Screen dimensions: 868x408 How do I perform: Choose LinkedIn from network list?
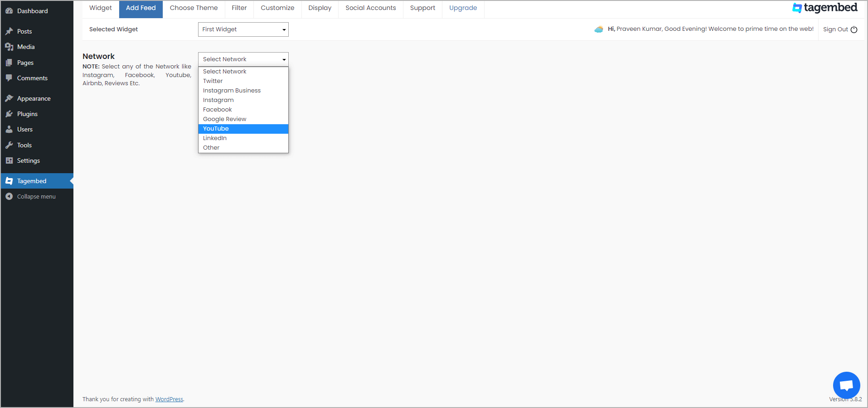(243, 138)
